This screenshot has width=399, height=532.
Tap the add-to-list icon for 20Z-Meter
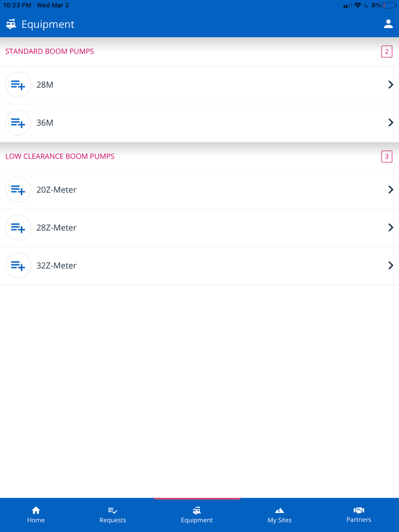pyautogui.click(x=18, y=189)
